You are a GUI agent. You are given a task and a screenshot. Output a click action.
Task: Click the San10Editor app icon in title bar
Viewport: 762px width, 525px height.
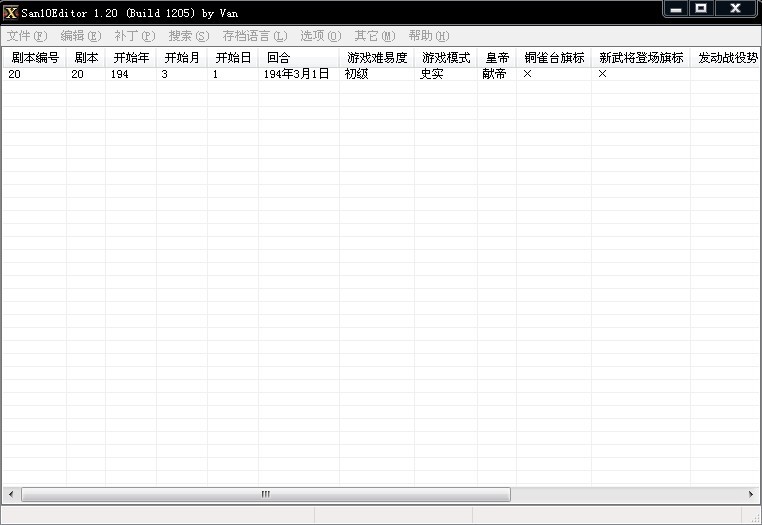[x=11, y=12]
